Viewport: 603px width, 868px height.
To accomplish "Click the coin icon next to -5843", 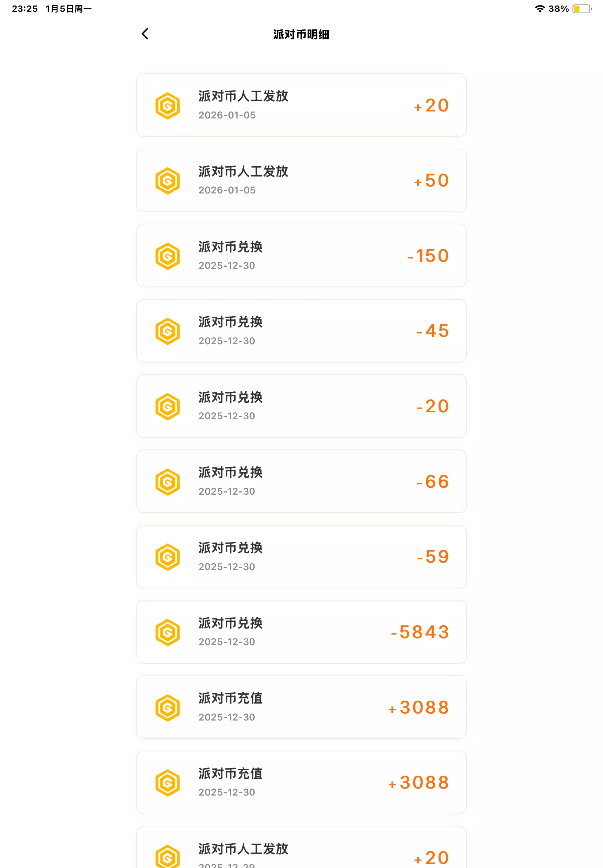I will coord(167,632).
